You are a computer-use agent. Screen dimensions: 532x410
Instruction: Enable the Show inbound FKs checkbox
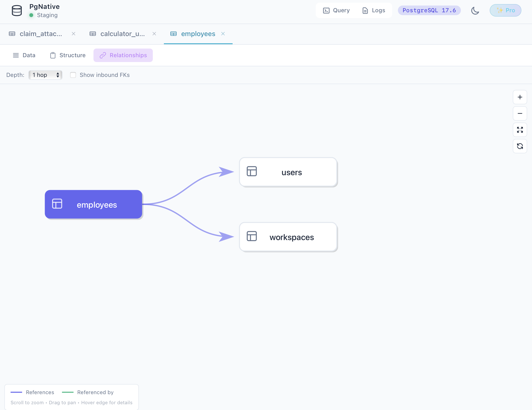pos(73,75)
